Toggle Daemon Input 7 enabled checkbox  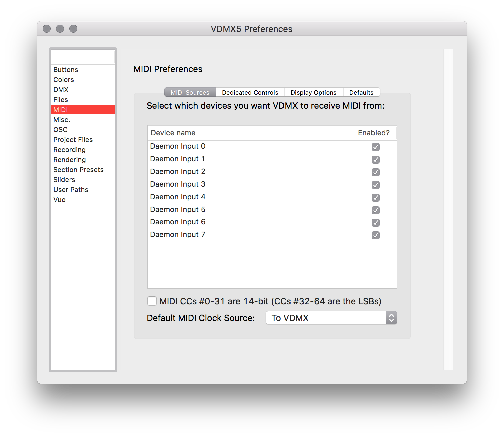375,235
